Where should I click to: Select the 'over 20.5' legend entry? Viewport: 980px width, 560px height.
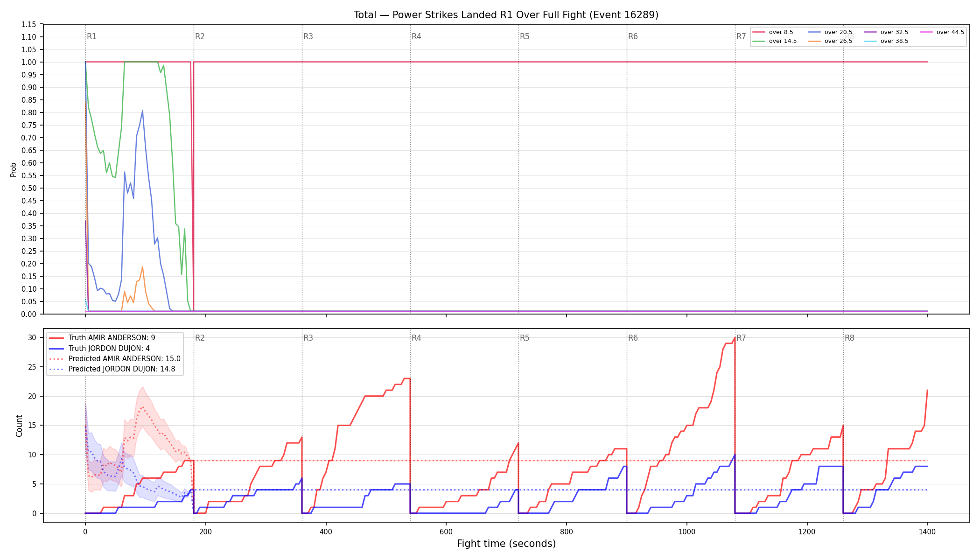point(830,32)
